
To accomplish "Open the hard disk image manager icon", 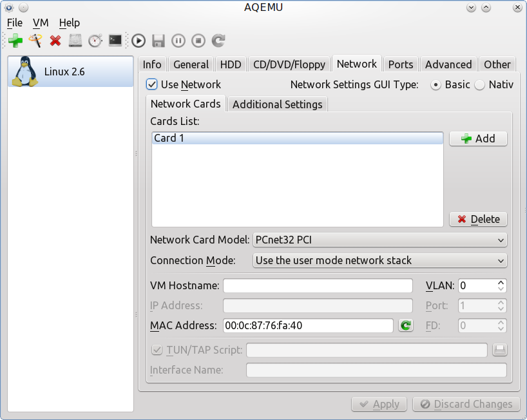I will coord(75,41).
